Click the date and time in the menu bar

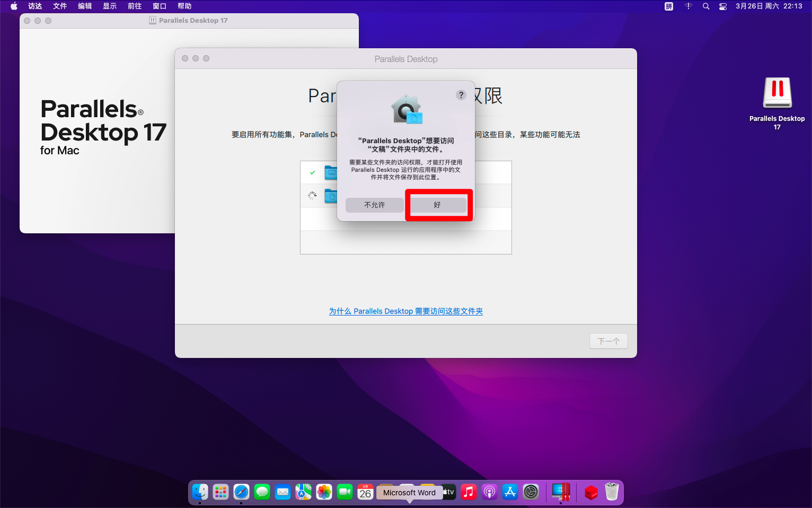[x=769, y=6]
